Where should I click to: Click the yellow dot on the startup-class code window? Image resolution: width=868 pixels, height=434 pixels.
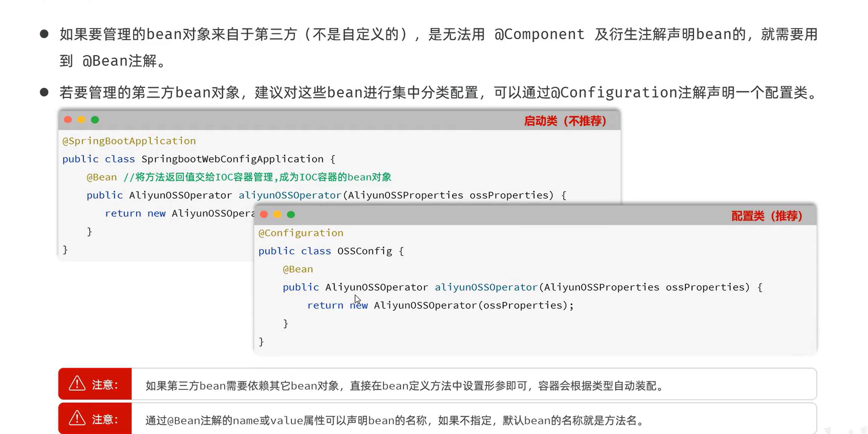click(81, 120)
